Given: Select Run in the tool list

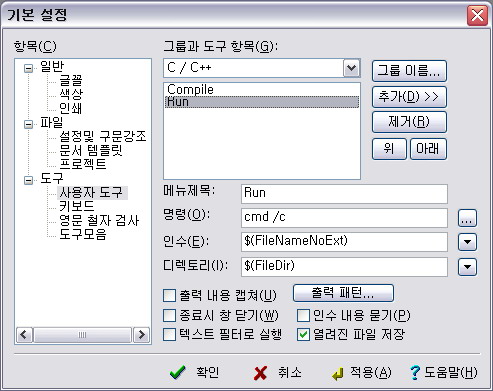Looking at the screenshot, I should pyautogui.click(x=262, y=102).
